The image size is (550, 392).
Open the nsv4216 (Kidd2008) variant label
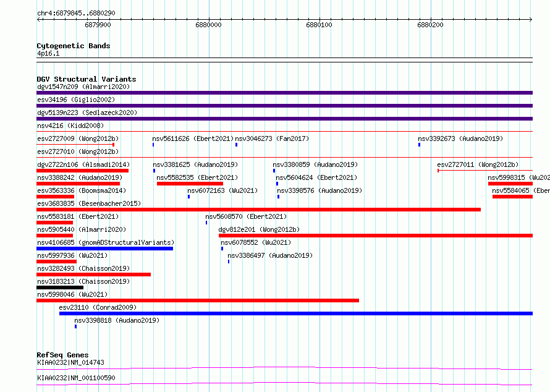click(70, 126)
